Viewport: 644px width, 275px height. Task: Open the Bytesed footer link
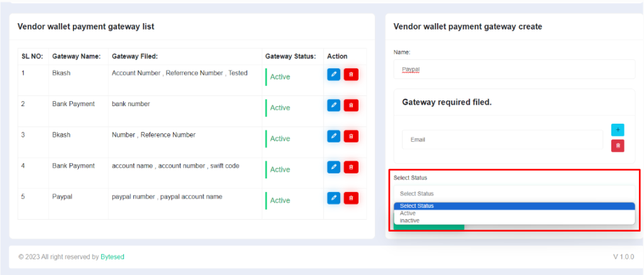click(x=112, y=257)
